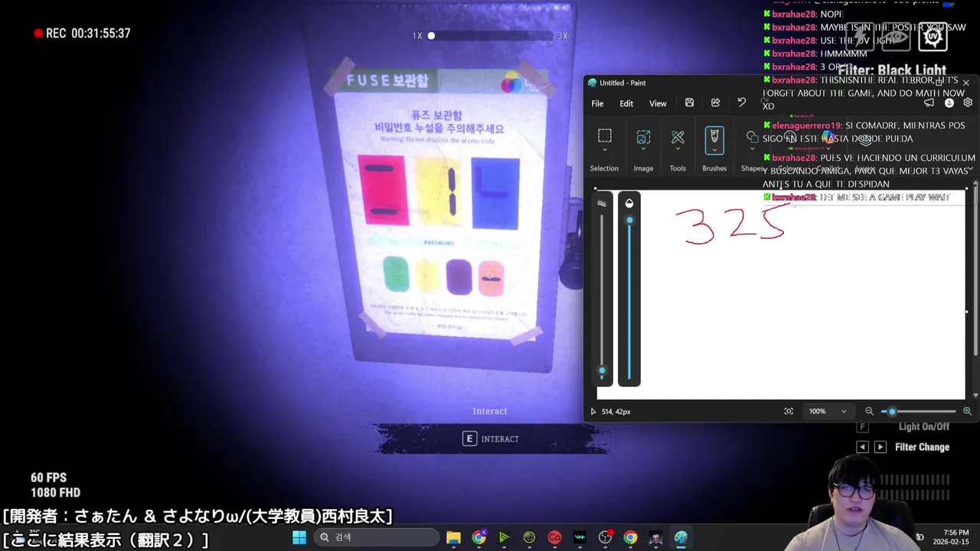Click the zoom in magnifier in Paint
This screenshot has height=551, width=980.
pyautogui.click(x=967, y=411)
